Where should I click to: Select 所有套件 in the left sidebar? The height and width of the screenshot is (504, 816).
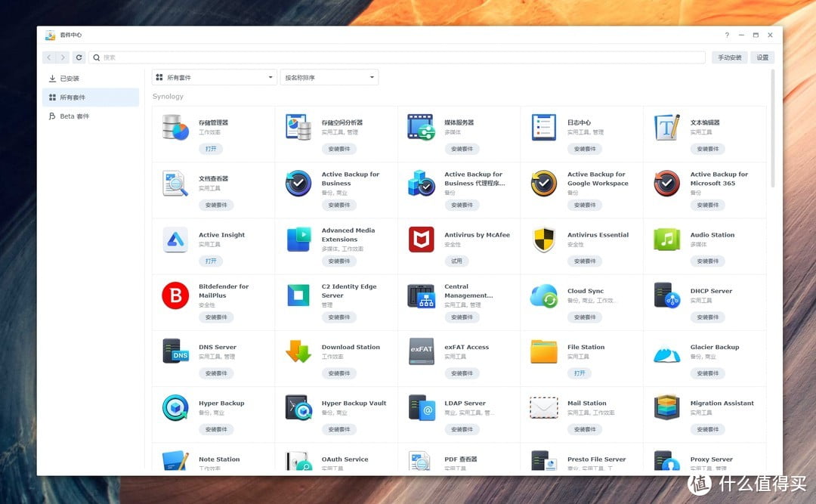coord(73,97)
